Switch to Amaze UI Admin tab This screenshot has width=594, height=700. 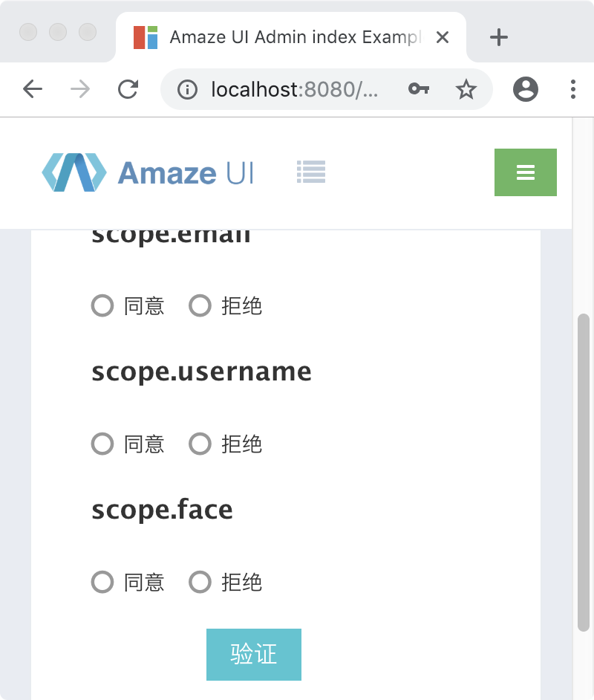[x=290, y=37]
